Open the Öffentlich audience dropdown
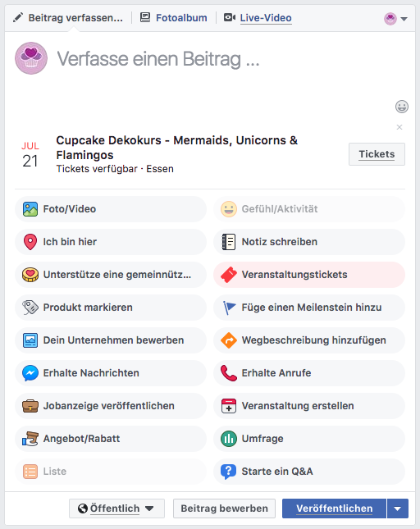420x529 pixels. point(116,508)
